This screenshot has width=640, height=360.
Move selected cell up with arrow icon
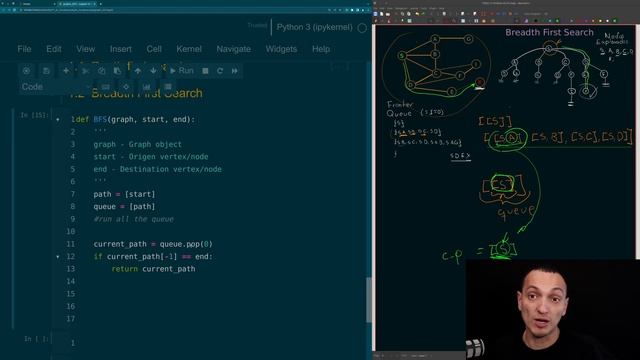click(x=138, y=71)
